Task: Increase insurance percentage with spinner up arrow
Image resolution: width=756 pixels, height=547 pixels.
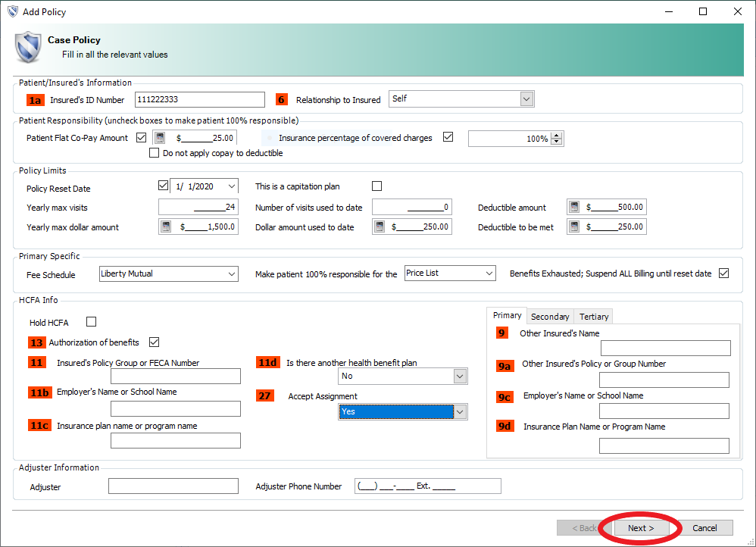Action: pyautogui.click(x=558, y=135)
